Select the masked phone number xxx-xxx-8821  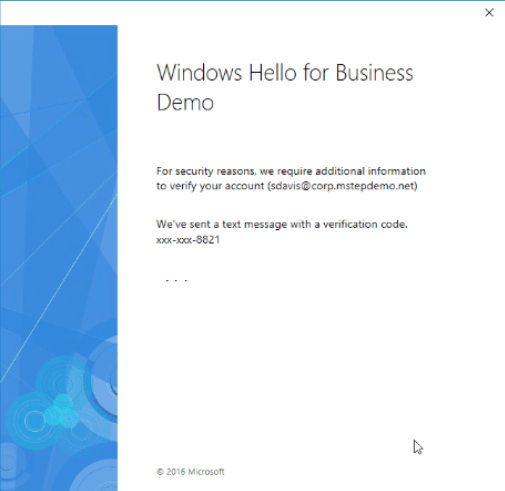(x=188, y=240)
